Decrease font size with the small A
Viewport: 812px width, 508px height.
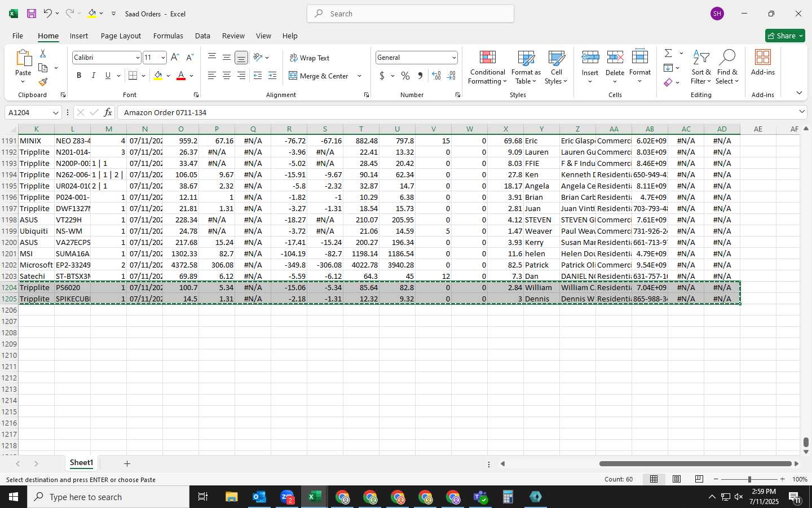click(x=189, y=58)
